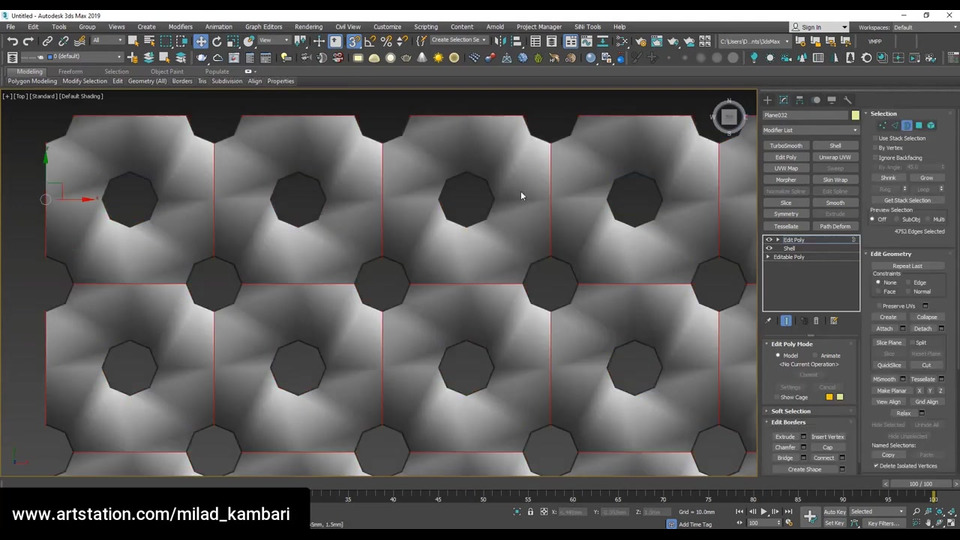Image resolution: width=960 pixels, height=540 pixels.
Task: Hide the Shell modifier eye icon
Action: click(769, 249)
